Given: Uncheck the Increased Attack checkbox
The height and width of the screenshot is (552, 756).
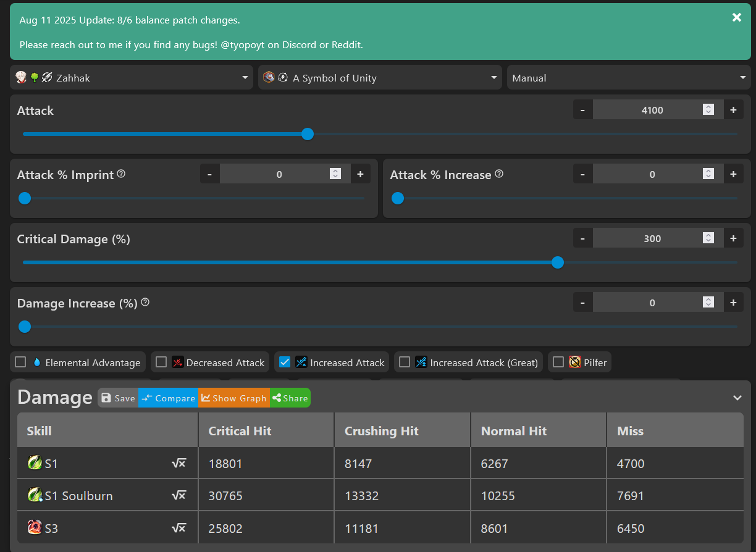Looking at the screenshot, I should pyautogui.click(x=285, y=362).
